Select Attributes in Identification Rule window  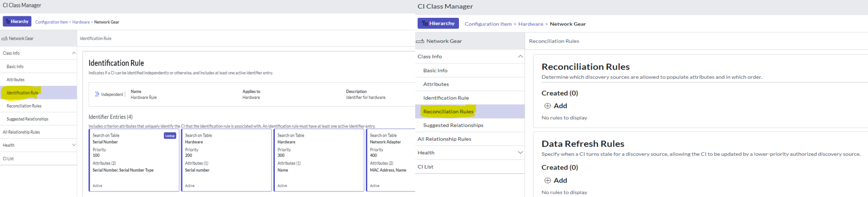click(x=38, y=80)
